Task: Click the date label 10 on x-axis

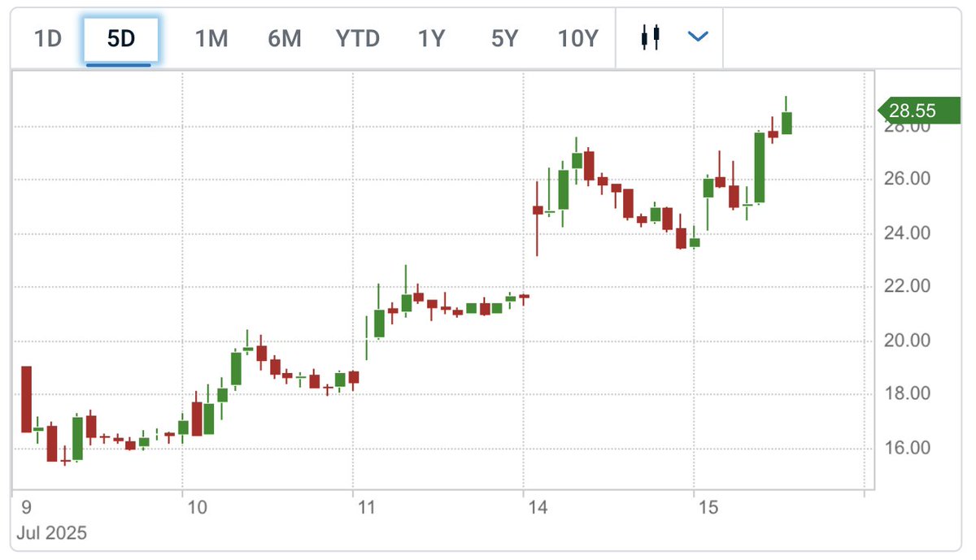Action: (198, 508)
